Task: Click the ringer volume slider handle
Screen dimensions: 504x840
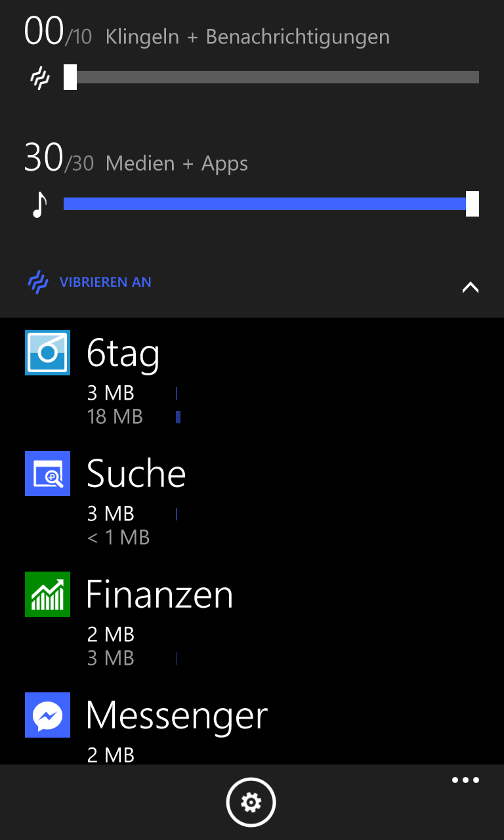Action: pos(70,77)
